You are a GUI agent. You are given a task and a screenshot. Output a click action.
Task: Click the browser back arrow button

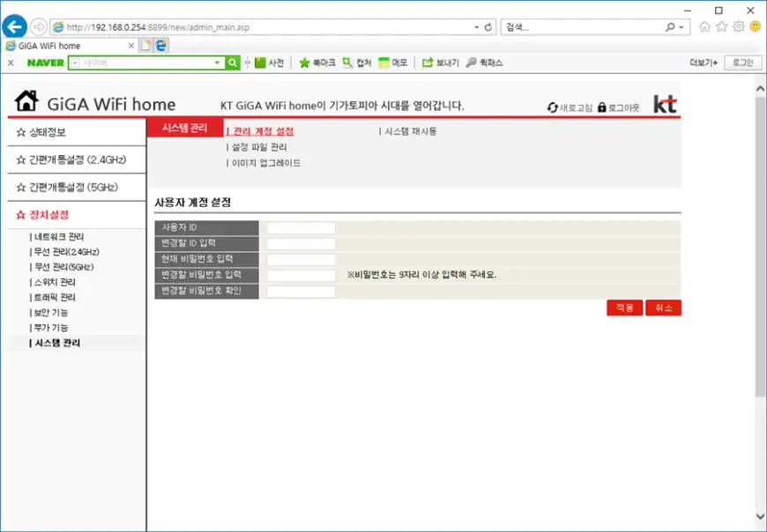15,26
